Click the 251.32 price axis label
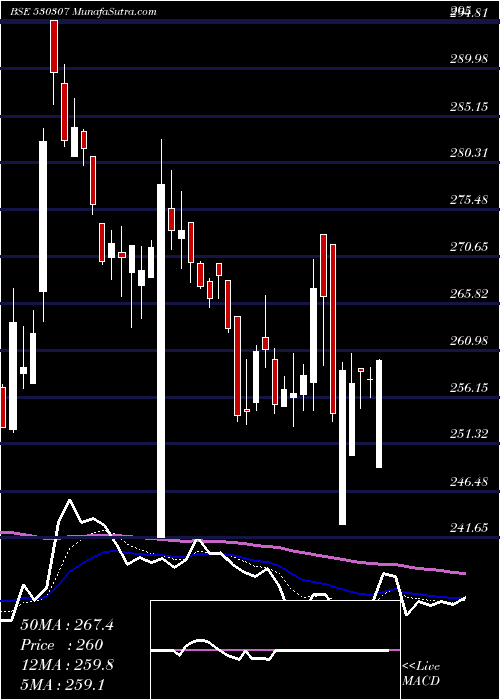The height and width of the screenshot is (700, 500). pos(469,433)
